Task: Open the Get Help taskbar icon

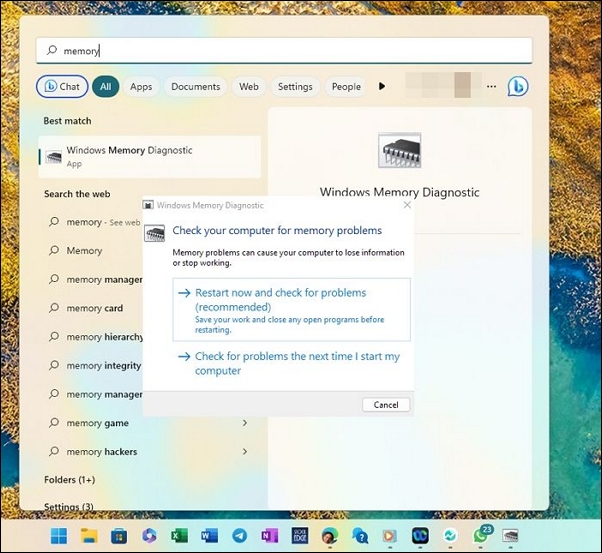Action: click(x=360, y=536)
